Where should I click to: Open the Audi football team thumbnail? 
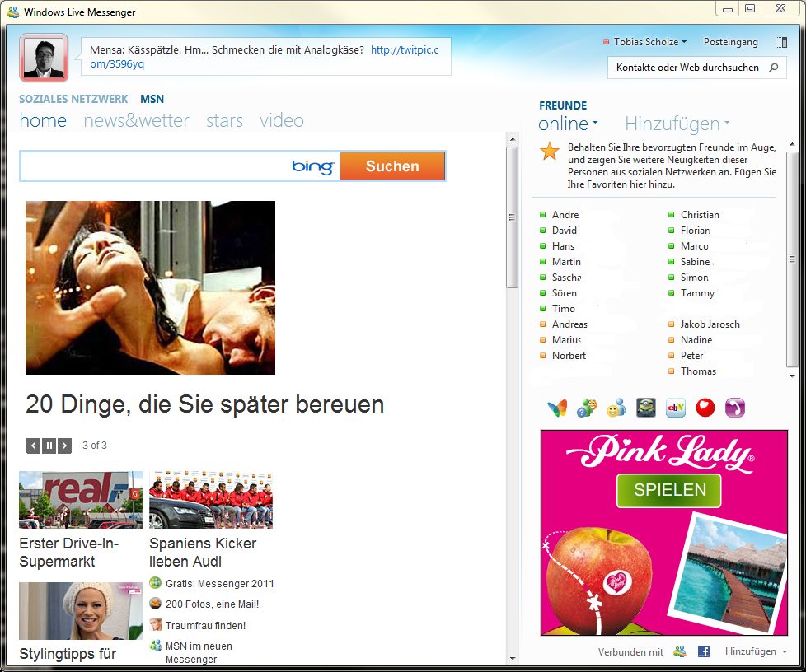pyautogui.click(x=211, y=500)
